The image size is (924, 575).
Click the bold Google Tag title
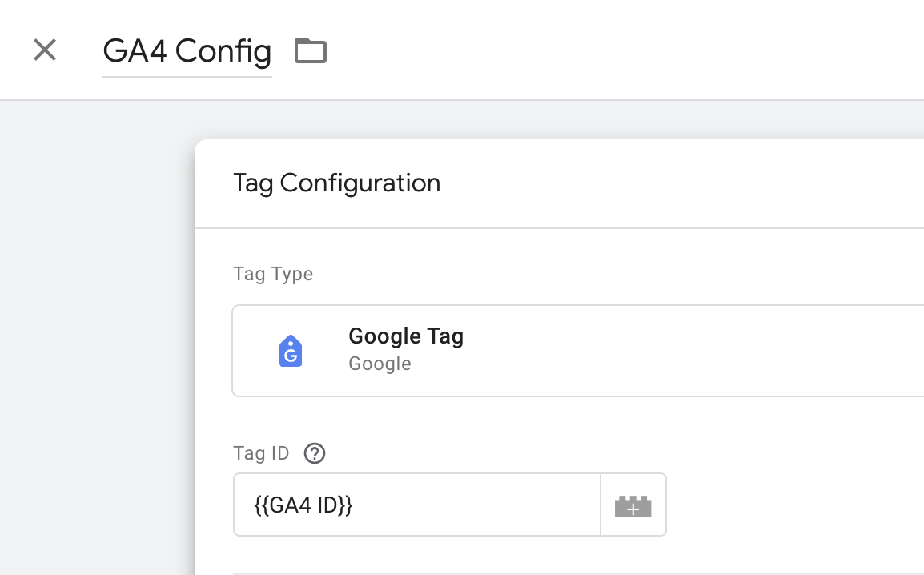tap(406, 336)
